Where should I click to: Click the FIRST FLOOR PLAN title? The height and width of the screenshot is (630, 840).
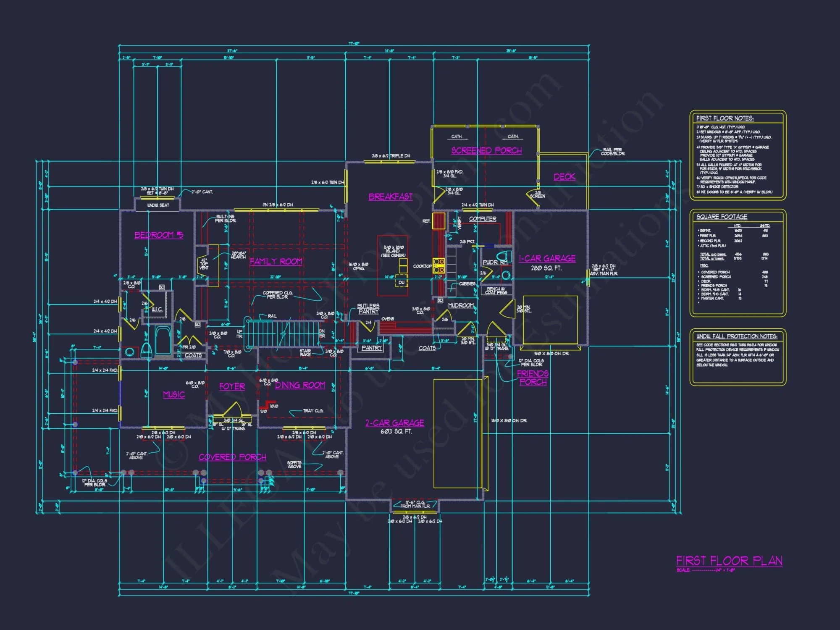tap(729, 561)
